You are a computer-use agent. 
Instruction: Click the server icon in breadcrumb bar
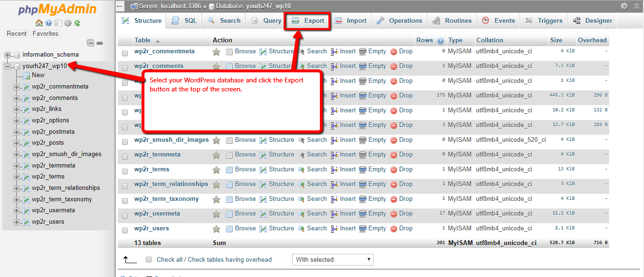(x=134, y=6)
